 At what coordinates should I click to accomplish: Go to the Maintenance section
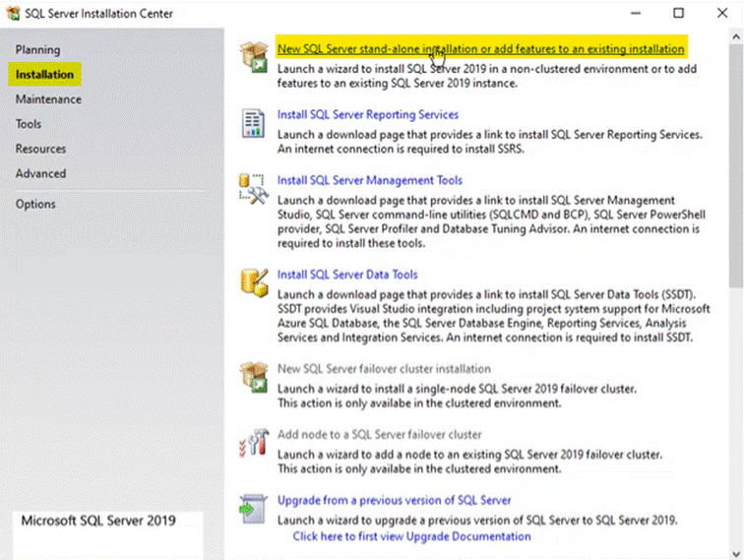[x=48, y=99]
